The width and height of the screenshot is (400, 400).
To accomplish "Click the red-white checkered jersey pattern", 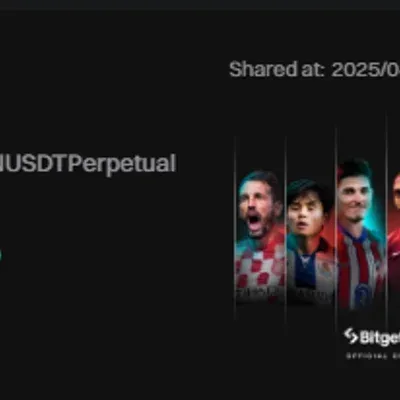I will tap(261, 268).
